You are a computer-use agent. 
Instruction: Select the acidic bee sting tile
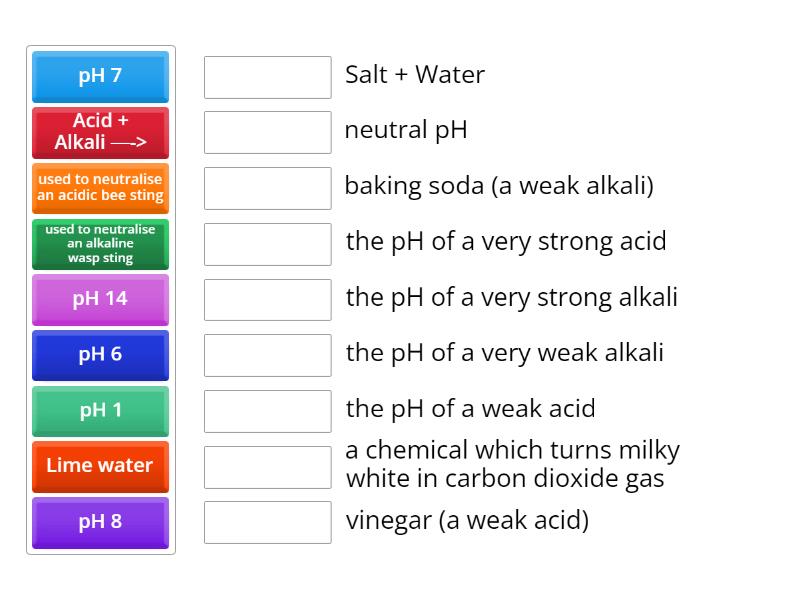[100, 188]
